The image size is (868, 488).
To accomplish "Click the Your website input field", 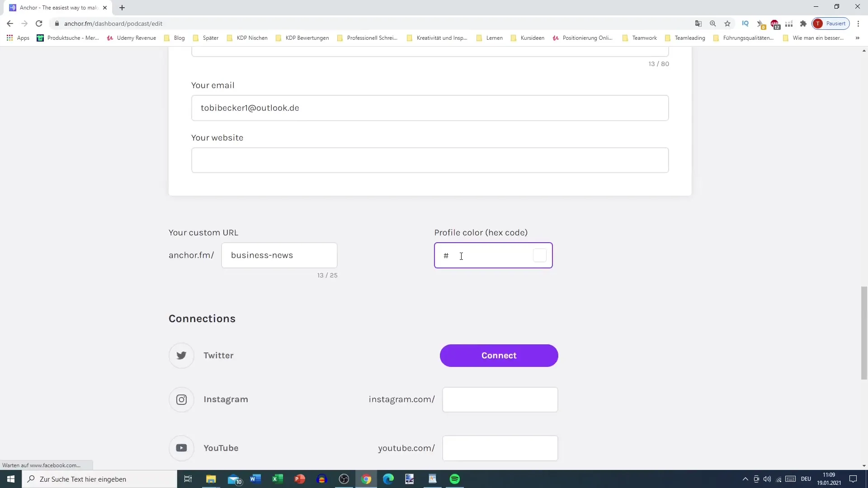I will pyautogui.click(x=430, y=160).
